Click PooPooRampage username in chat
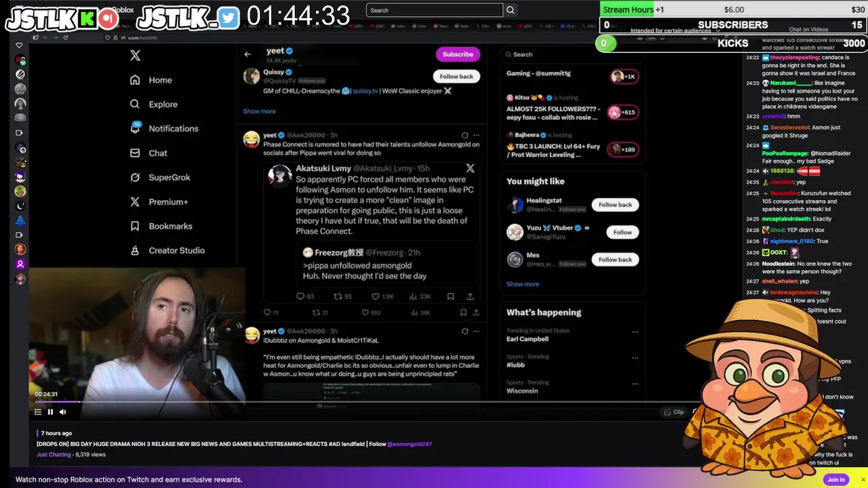Viewport: 868px width, 488px height. pos(785,154)
